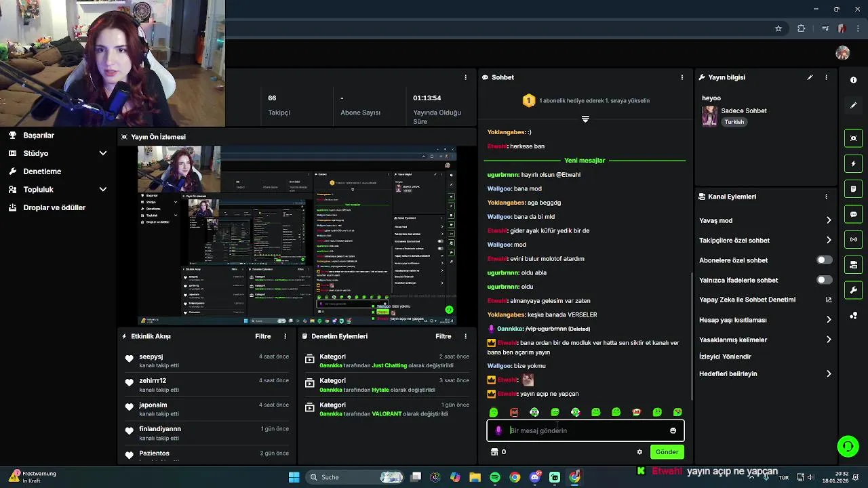The width and height of the screenshot is (868, 488).
Task: Toggle the wrench stream info panel icon
Action: [x=853, y=290]
